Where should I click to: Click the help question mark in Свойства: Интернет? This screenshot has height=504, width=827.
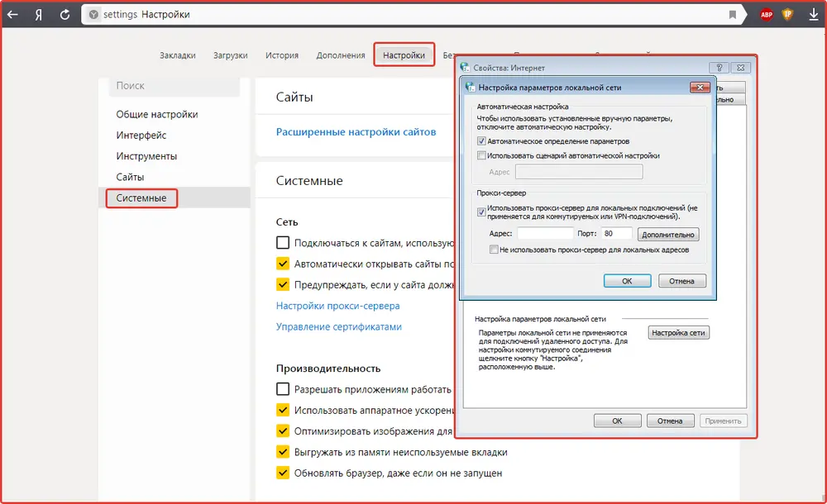click(719, 68)
